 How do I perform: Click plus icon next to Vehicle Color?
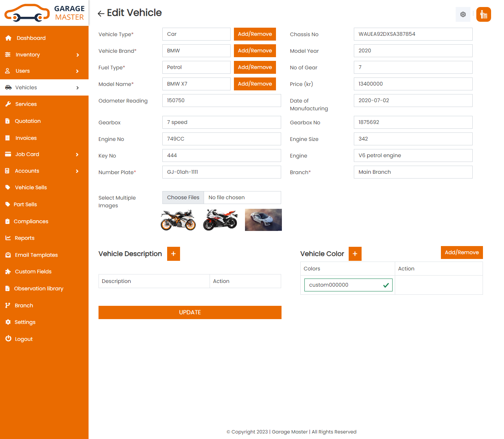coord(355,254)
